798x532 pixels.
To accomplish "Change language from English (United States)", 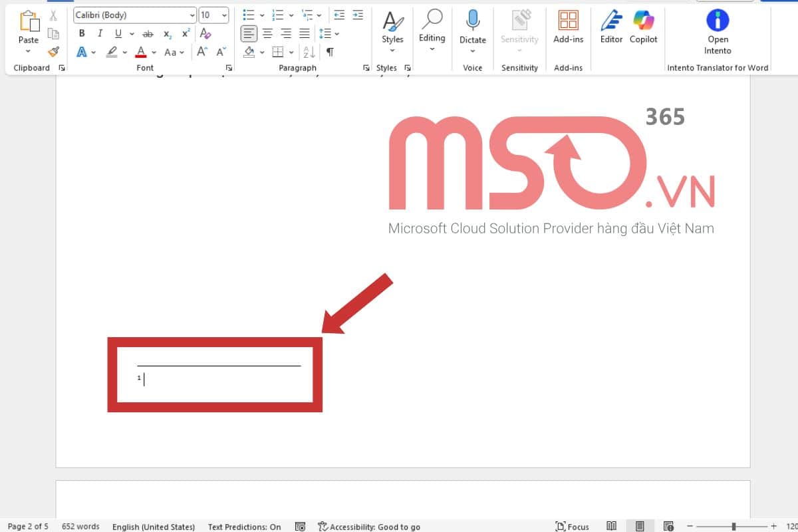I will [154, 527].
